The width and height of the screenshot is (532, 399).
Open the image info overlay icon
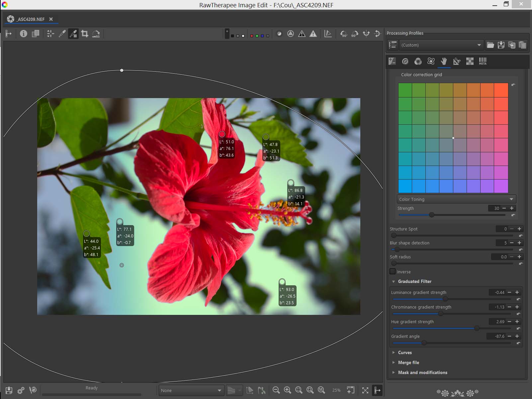[23, 34]
